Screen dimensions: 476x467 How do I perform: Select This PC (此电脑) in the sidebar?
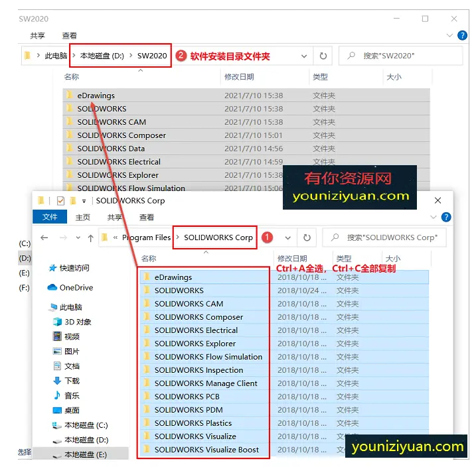click(x=65, y=307)
